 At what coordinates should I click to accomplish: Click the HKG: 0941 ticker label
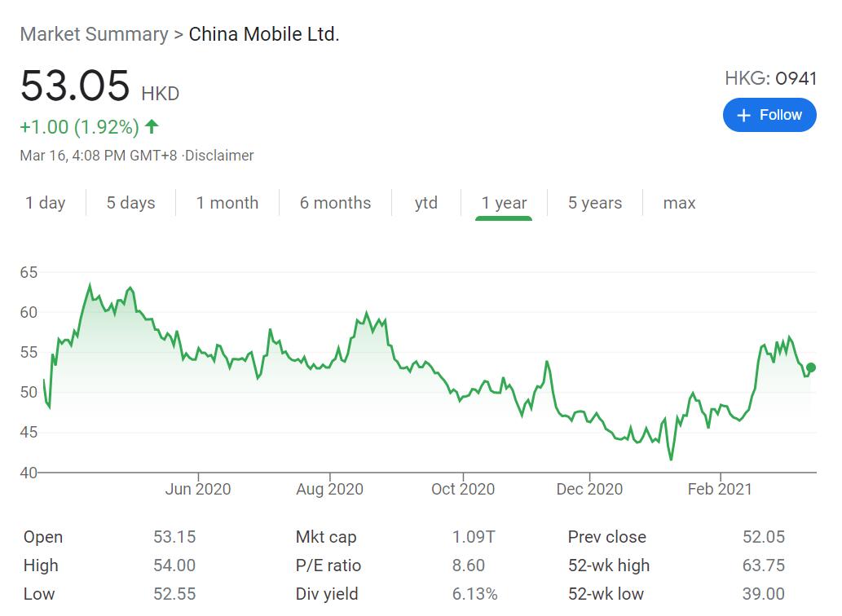(x=769, y=78)
